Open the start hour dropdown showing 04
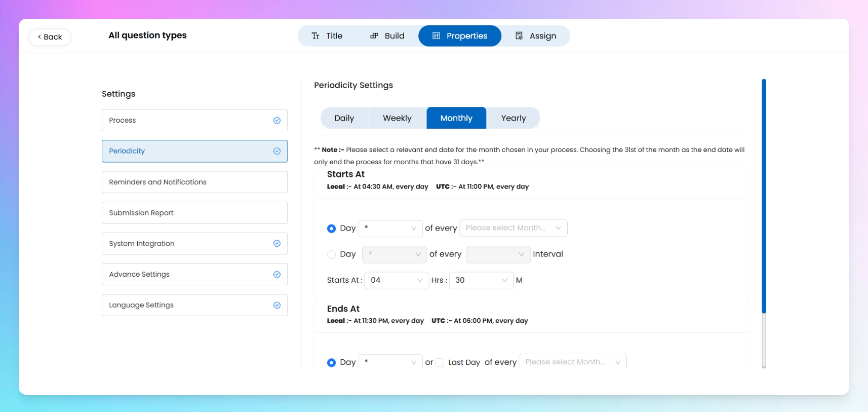Viewport: 868px width, 412px height. point(397,280)
